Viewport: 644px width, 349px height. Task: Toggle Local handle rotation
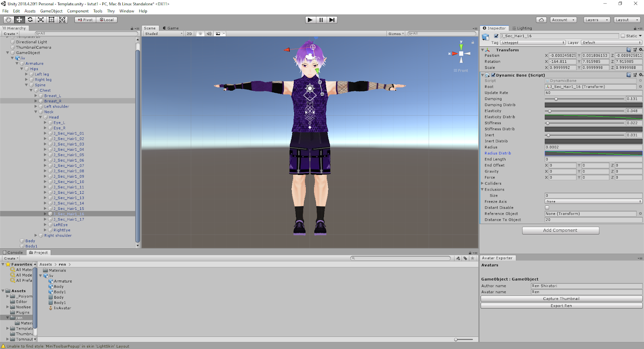107,20
